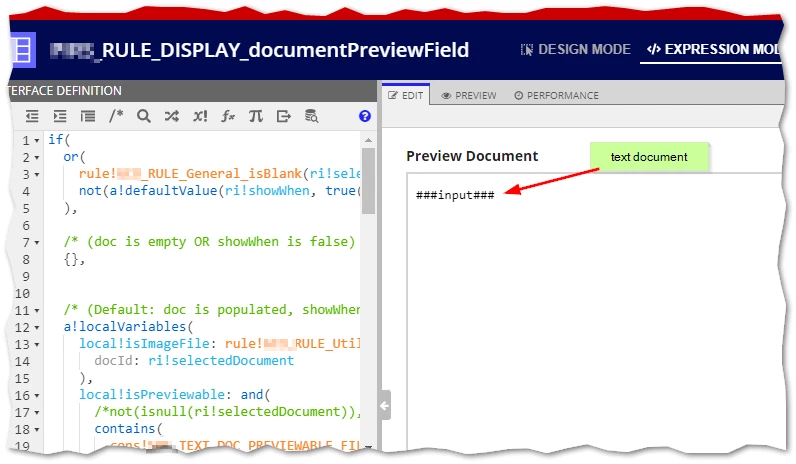Viewport: 796px width, 464px height.
Task: Click the doc is empty comment line
Action: pos(209,242)
